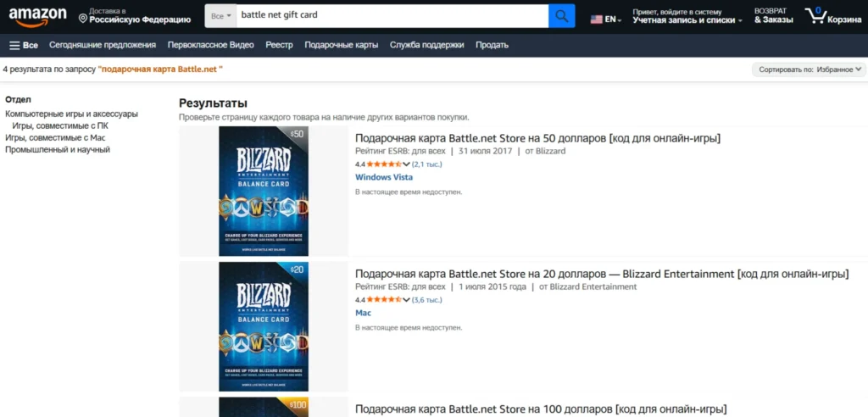Open the hamburger "Все" menu
The height and width of the screenshot is (417, 868).
[x=23, y=46]
